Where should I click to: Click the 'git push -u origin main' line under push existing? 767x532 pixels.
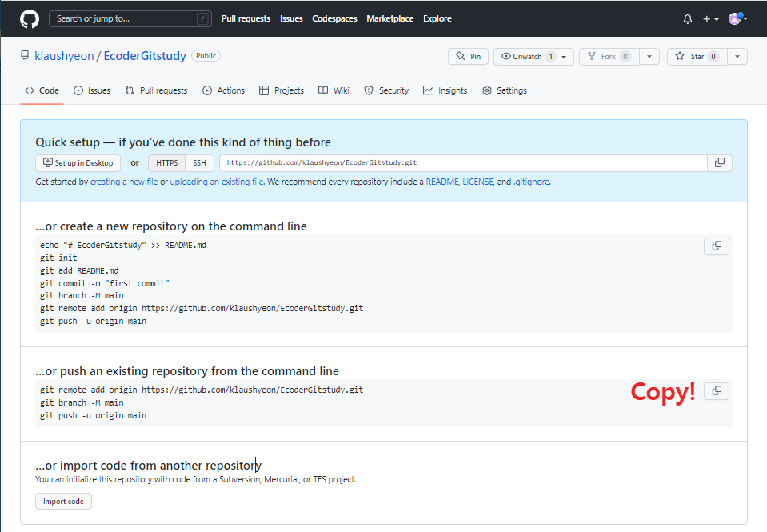click(93, 415)
